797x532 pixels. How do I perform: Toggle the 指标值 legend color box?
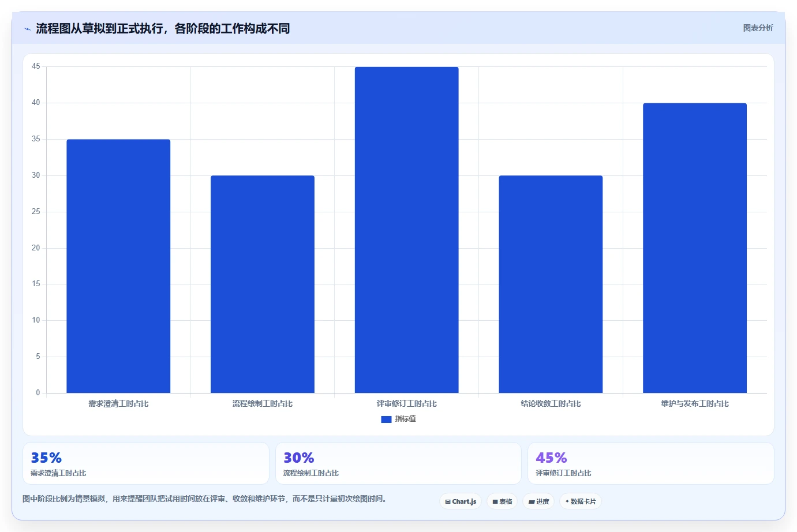point(386,419)
